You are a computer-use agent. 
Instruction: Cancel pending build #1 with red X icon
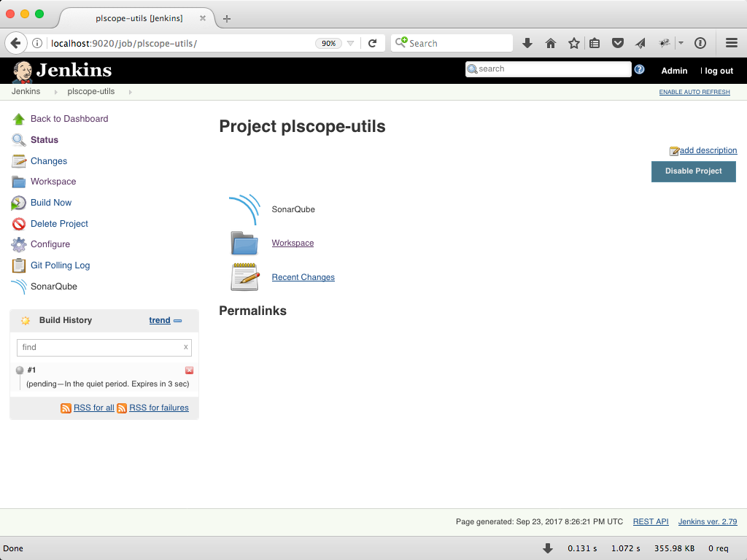point(189,370)
